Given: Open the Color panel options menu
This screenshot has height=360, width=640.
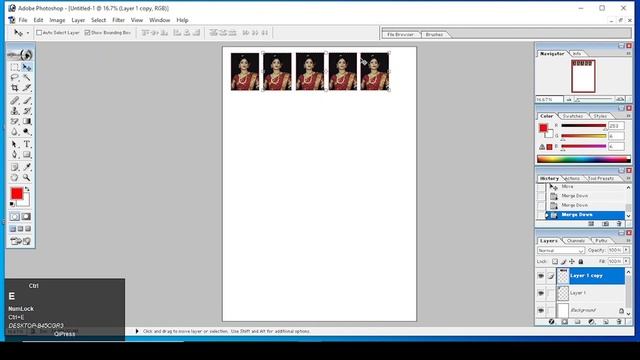Looking at the screenshot, I should tap(628, 116).
